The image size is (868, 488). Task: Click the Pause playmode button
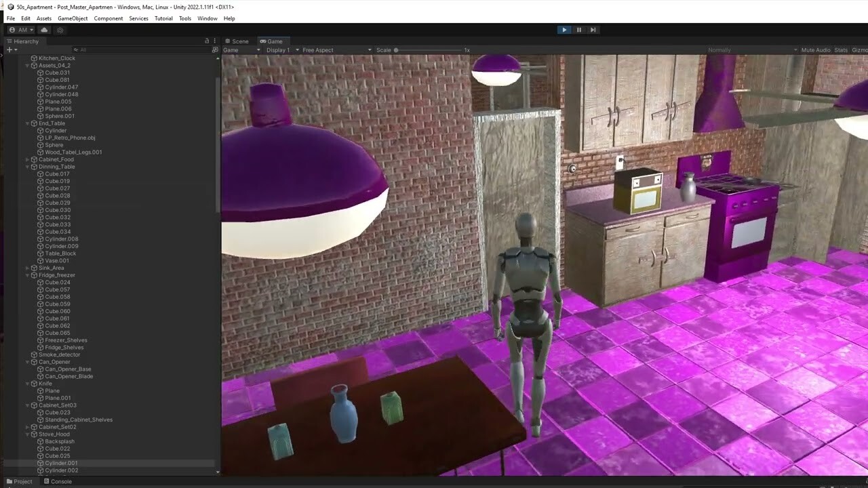[x=578, y=30]
